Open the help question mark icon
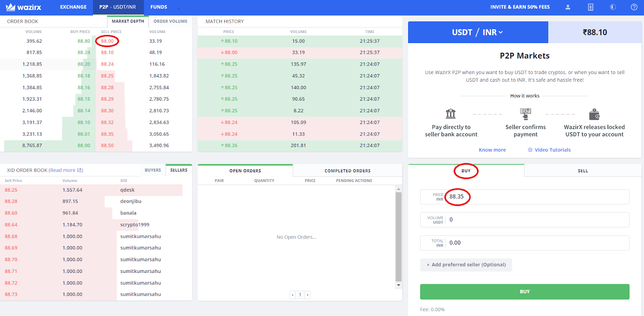 pyautogui.click(x=634, y=7)
